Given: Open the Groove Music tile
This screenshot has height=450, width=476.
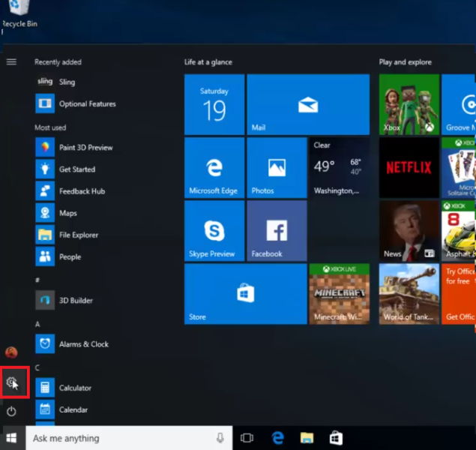Looking at the screenshot, I should tap(459, 104).
